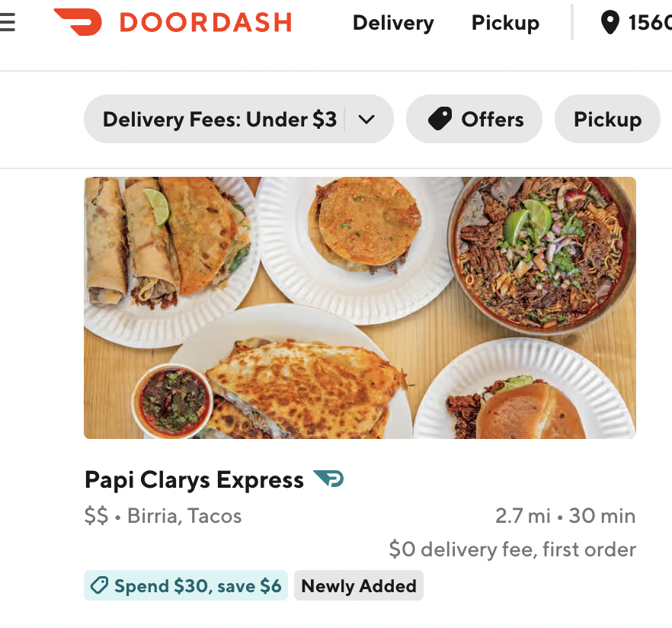
Task: Switch to the Delivery tab in header
Action: point(393,23)
